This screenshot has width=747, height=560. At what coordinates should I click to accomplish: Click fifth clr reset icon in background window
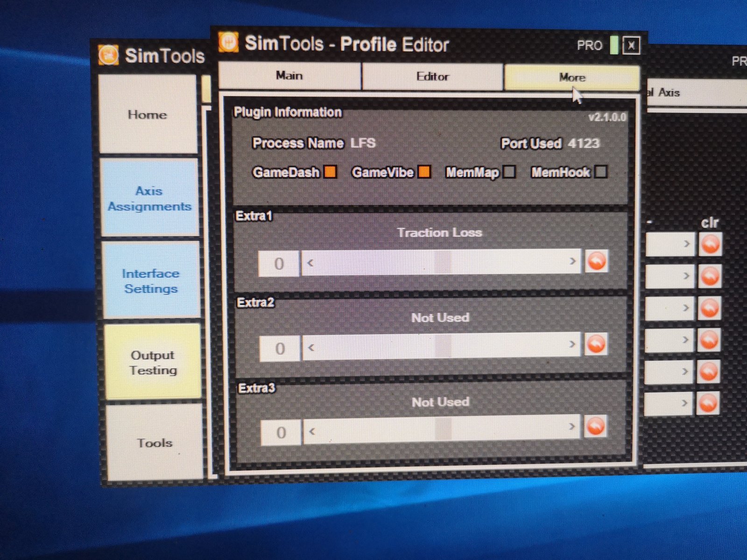708,371
